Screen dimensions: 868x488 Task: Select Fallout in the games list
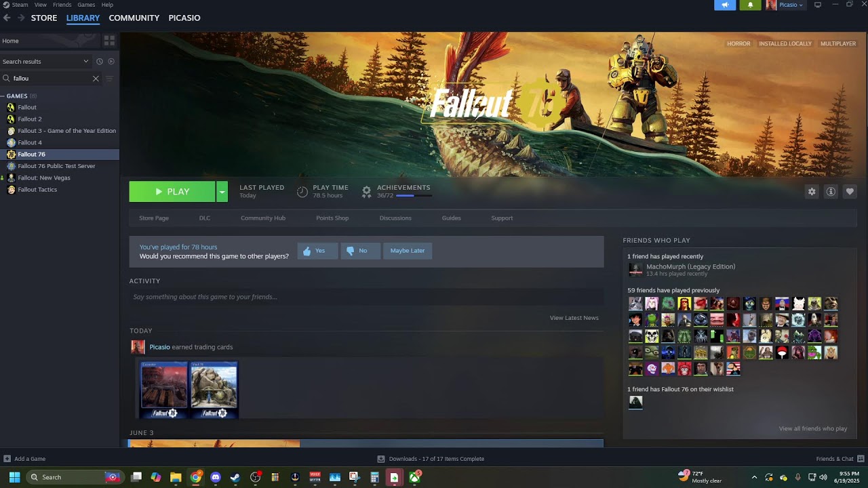(60, 107)
